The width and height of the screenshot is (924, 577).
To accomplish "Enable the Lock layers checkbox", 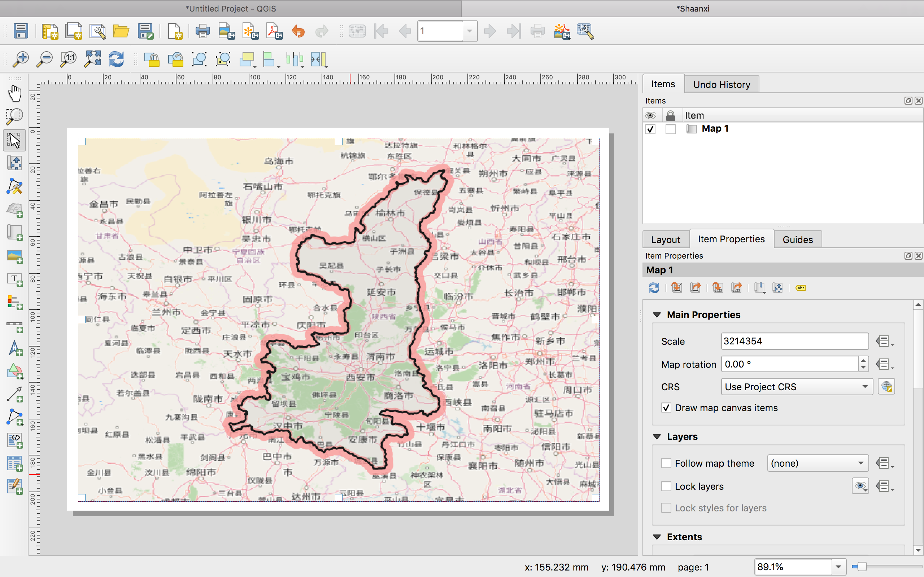I will (x=666, y=486).
